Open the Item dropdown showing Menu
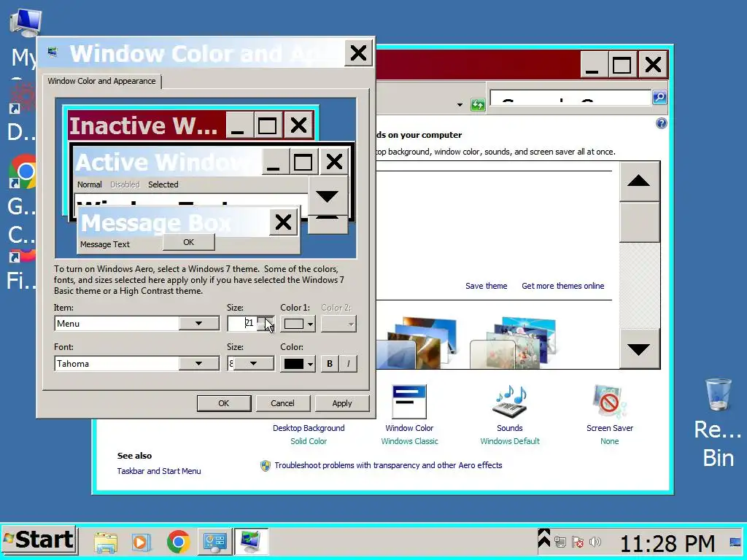 click(136, 323)
